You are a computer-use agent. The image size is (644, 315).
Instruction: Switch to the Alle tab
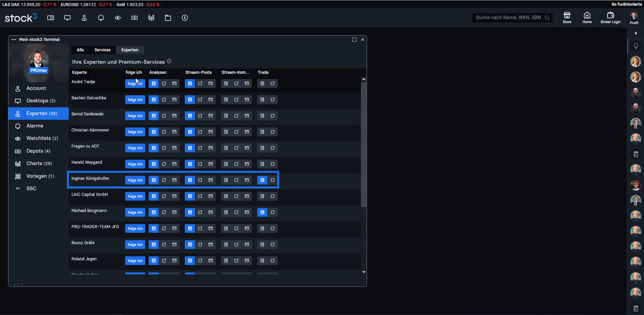coord(80,50)
